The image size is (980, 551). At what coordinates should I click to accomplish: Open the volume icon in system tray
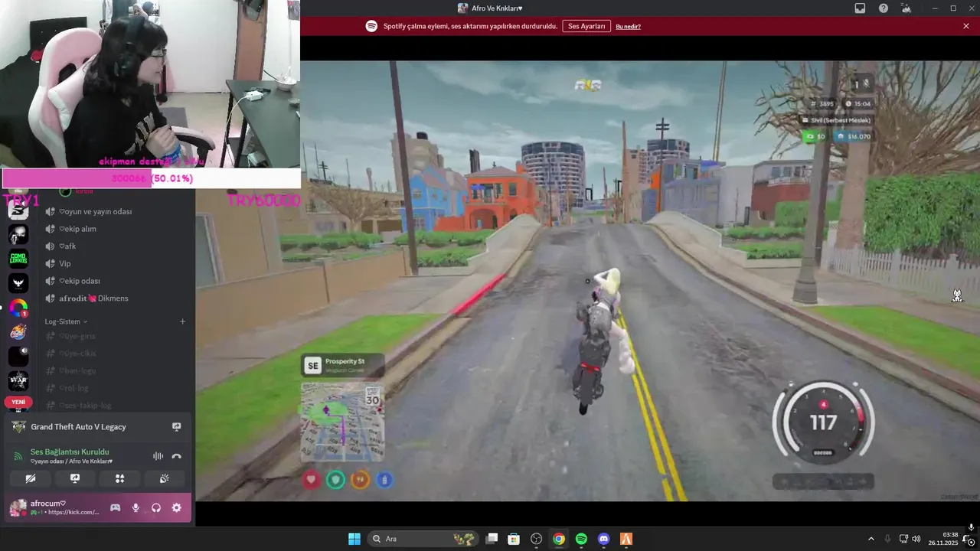click(916, 539)
